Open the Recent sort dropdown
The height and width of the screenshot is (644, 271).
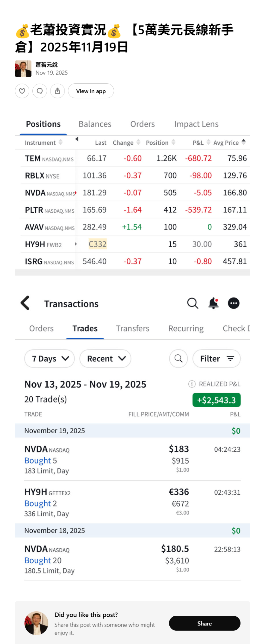point(105,358)
